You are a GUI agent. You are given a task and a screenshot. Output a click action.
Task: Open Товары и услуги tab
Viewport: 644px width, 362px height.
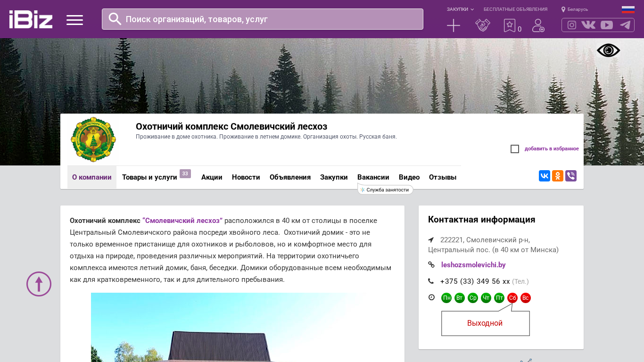(149, 177)
